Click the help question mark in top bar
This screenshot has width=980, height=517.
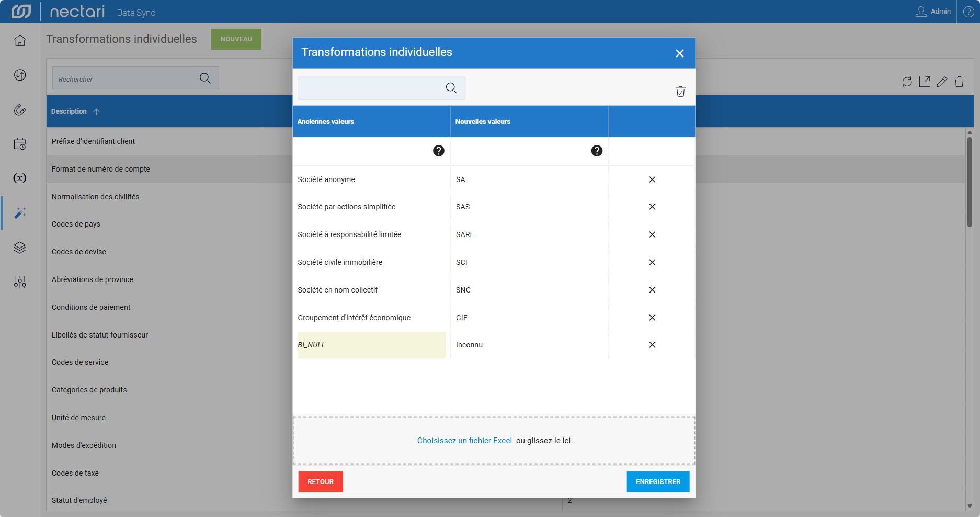(x=968, y=12)
